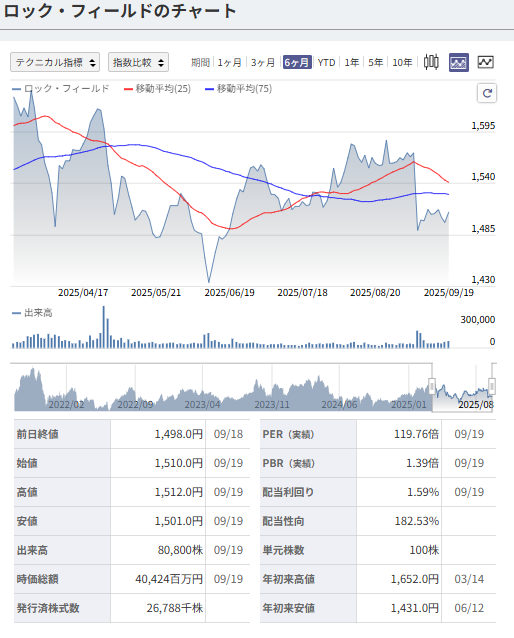Click the 1,595 y-axis price label
The image size is (514, 638).
tap(483, 126)
